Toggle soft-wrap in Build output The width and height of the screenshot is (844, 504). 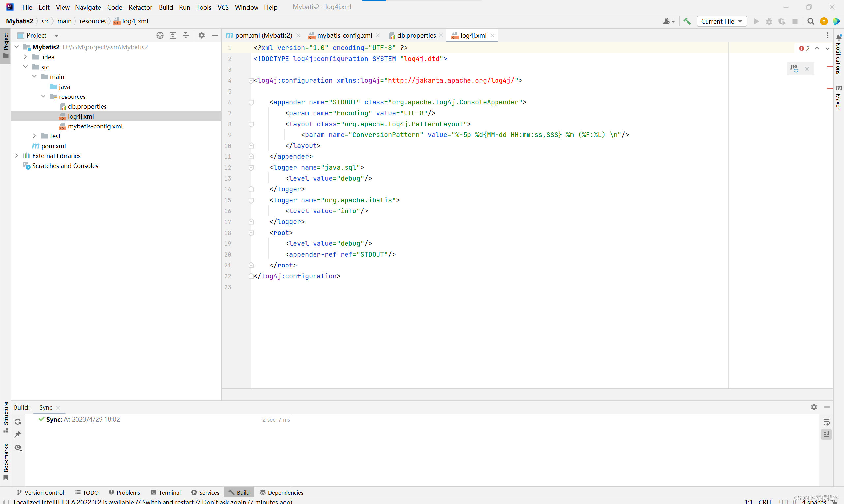coord(827,422)
